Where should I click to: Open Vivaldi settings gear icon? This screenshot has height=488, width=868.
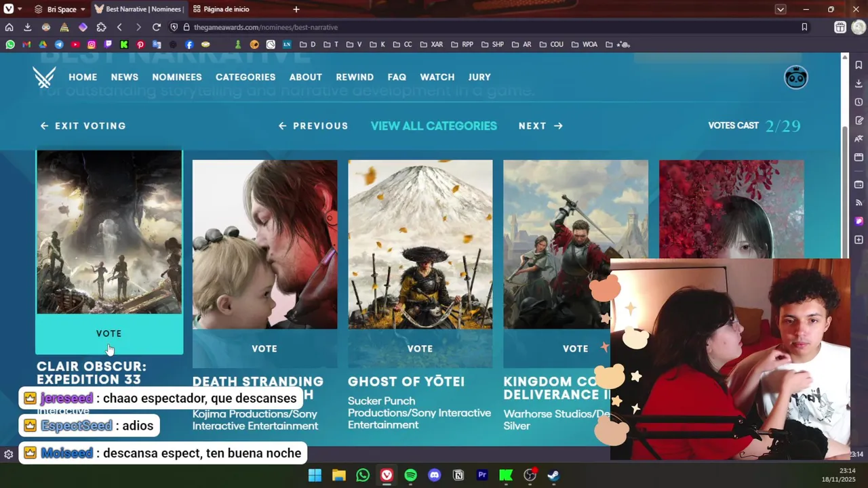point(8,455)
